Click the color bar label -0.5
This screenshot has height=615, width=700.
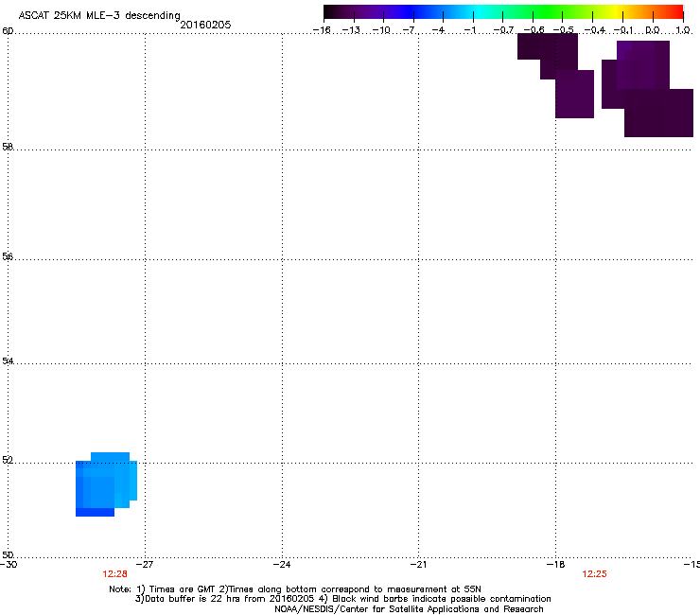564,30
